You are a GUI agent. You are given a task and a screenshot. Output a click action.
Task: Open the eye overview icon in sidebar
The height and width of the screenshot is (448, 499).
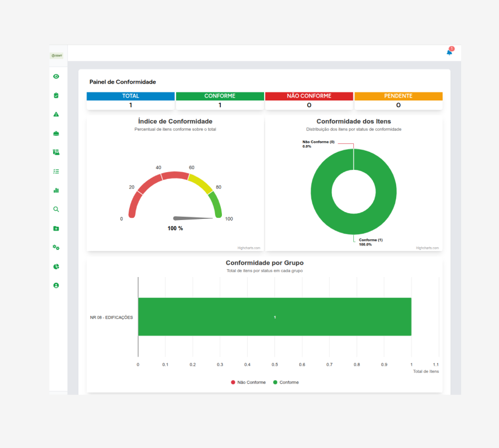(56, 76)
